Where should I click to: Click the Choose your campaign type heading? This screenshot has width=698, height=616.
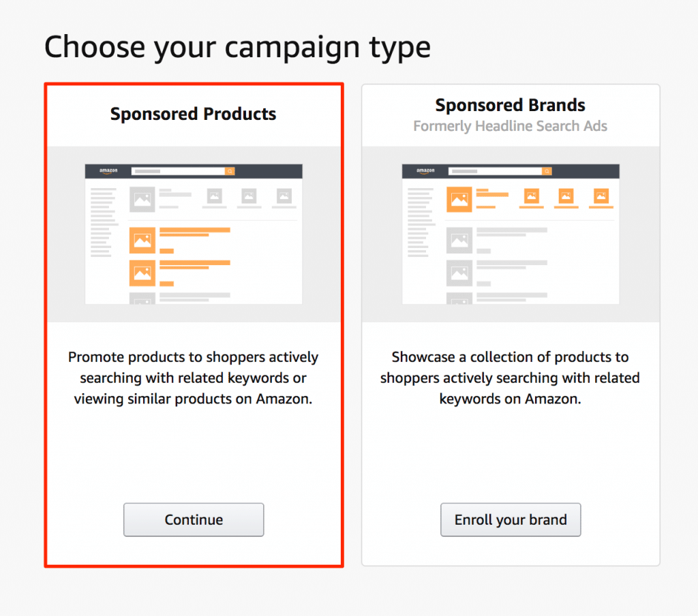pos(237,48)
